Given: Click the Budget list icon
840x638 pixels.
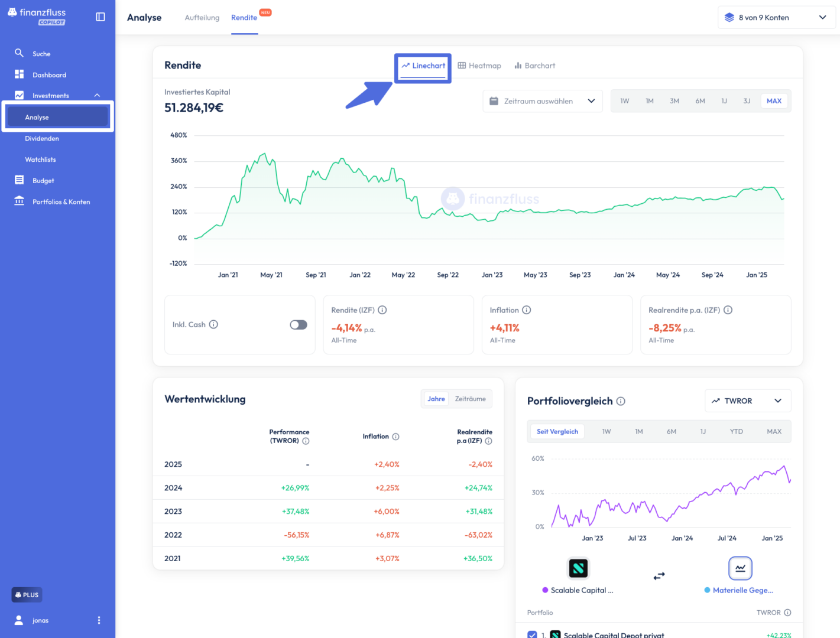Looking at the screenshot, I should coord(19,180).
